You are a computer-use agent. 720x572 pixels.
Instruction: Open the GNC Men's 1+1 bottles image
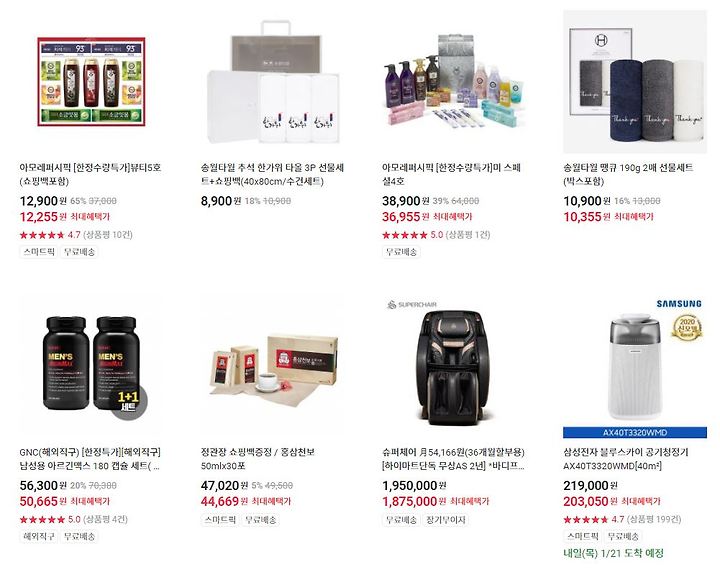[91, 364]
